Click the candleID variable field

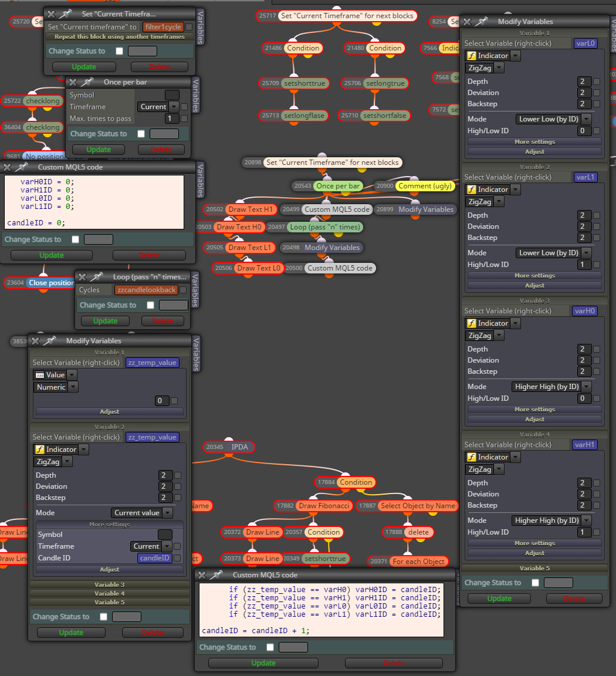pos(155,558)
